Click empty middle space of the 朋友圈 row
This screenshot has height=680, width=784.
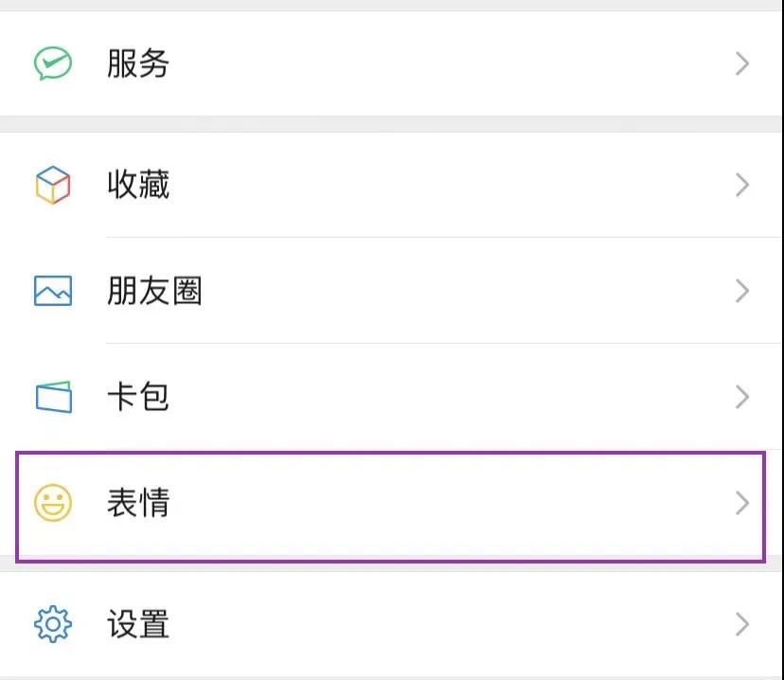pos(454,291)
